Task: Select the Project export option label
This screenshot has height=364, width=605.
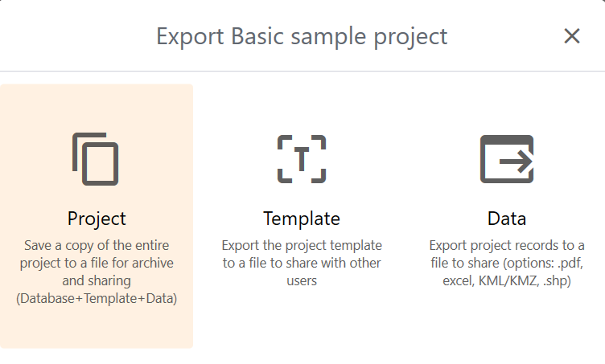Action: 97,219
